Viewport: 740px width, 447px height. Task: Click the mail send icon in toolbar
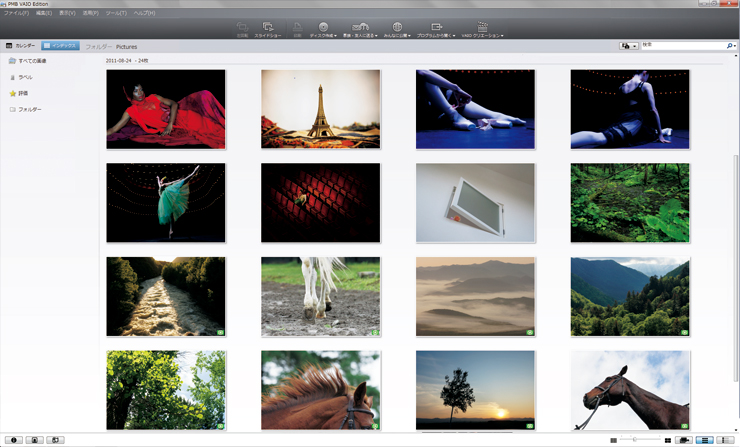coord(360,29)
